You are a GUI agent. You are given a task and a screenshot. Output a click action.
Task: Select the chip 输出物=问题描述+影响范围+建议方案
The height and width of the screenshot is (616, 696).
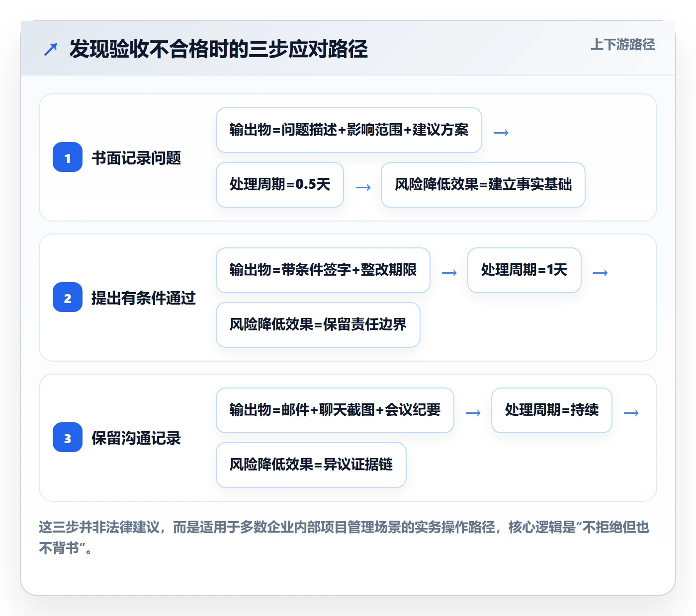(x=349, y=130)
